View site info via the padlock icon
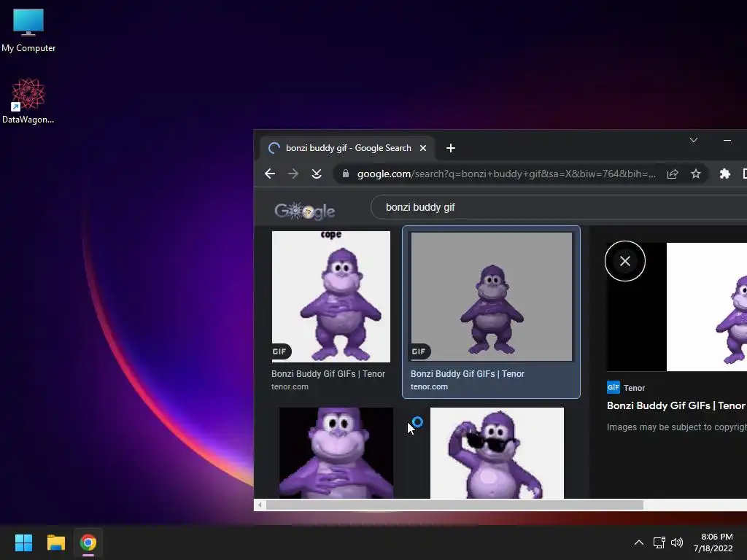 (345, 174)
